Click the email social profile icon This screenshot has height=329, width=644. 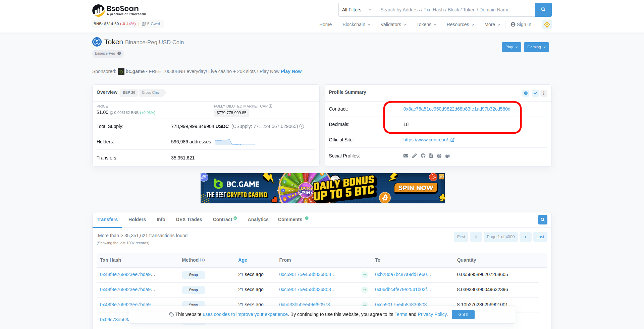coord(406,156)
